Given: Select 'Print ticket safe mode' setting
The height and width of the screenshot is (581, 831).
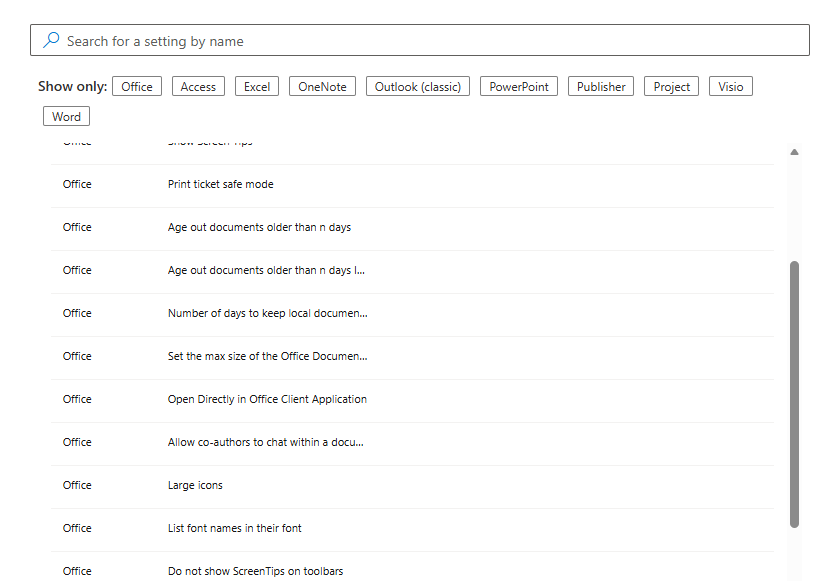Looking at the screenshot, I should tap(412, 186).
